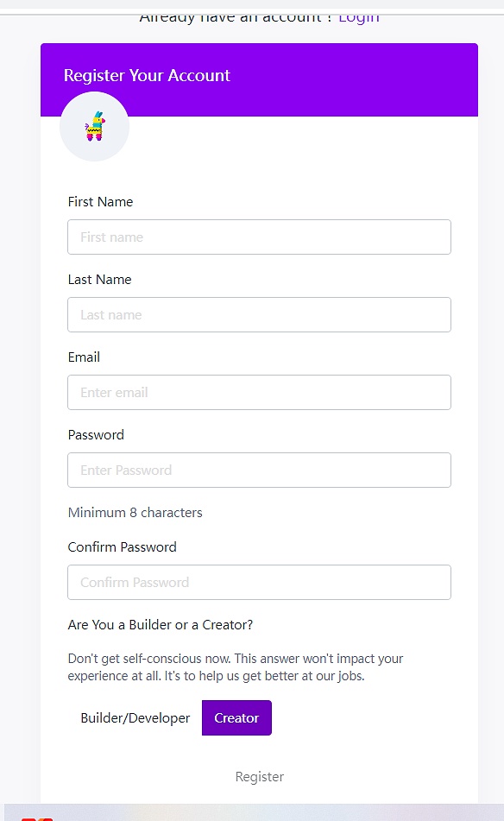Focus the First name input field
Screen dimensions: 504x821
coord(259,237)
